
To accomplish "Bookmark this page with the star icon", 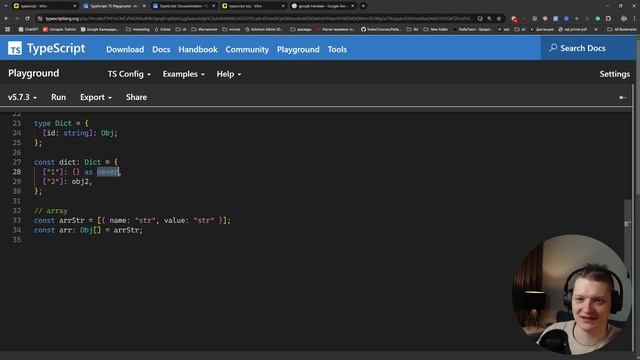I will click(x=499, y=19).
